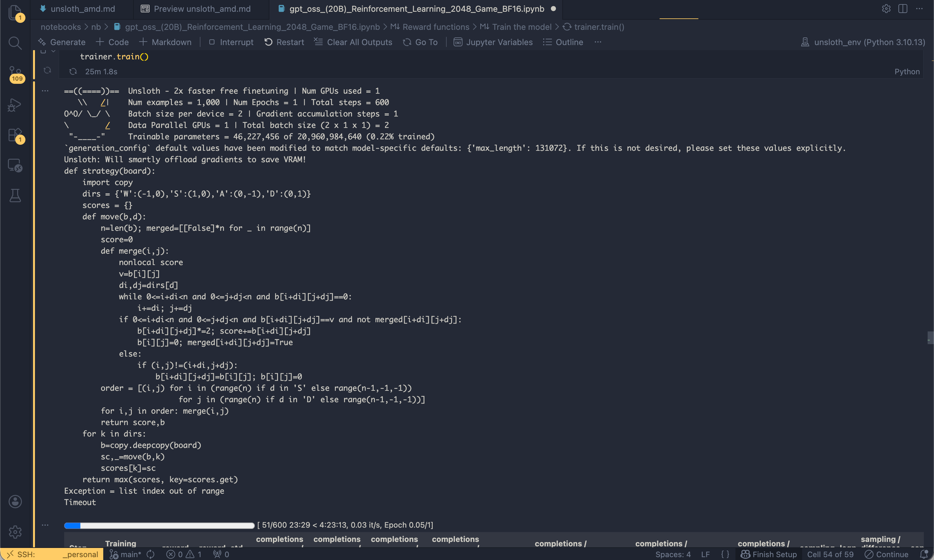Click the Manage gear in activity bar

click(15, 532)
